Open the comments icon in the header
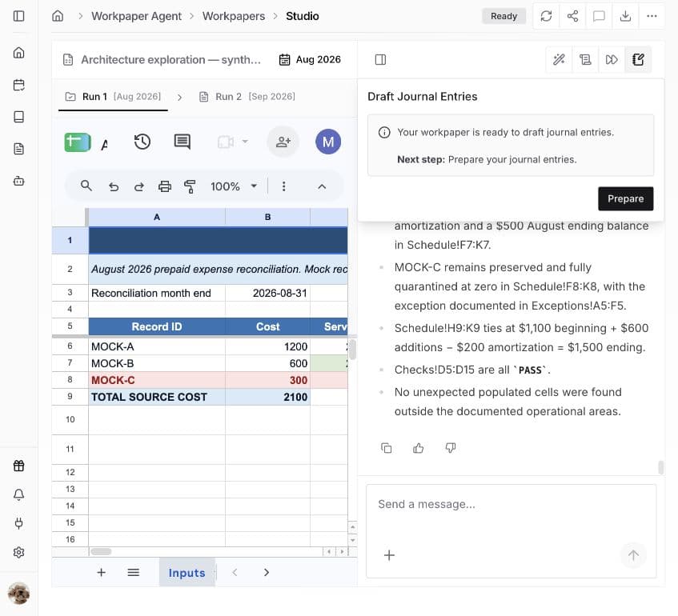The height and width of the screenshot is (616, 678). 599,16
